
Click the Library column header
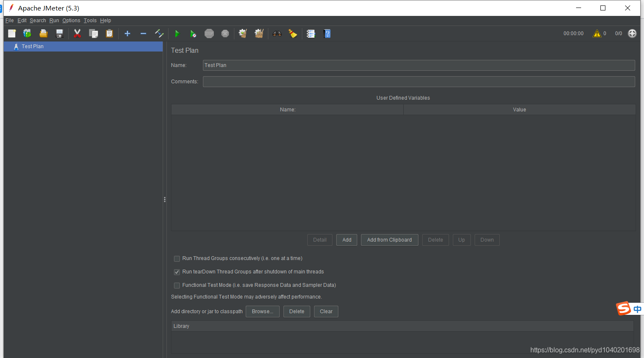coord(402,326)
